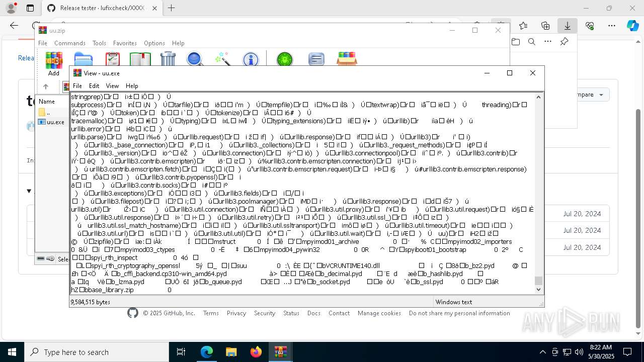Click the GitHub logo in footer
Image resolution: width=644 pixels, height=362 pixels.
point(133,313)
